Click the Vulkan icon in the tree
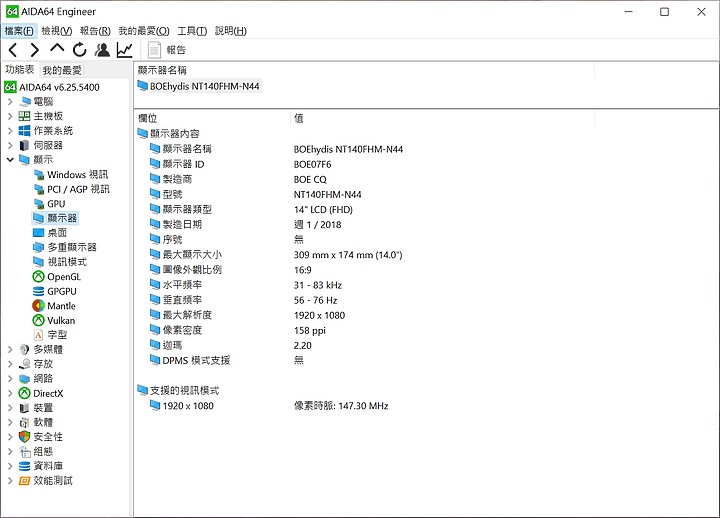This screenshot has width=720, height=518. tap(39, 321)
